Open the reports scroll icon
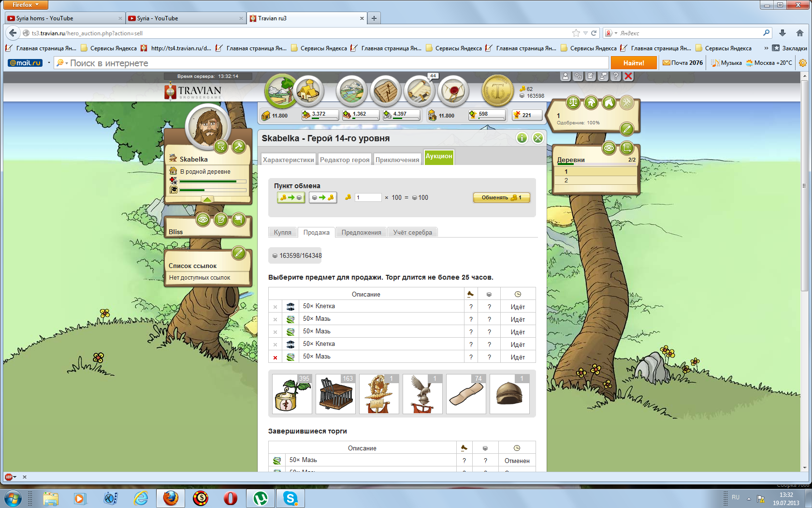 [x=420, y=90]
